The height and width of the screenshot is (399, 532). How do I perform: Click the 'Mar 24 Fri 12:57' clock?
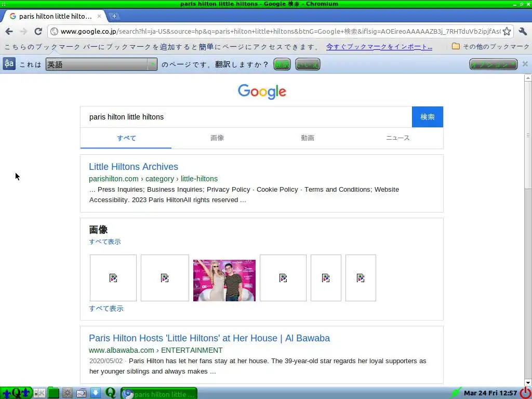(x=490, y=393)
